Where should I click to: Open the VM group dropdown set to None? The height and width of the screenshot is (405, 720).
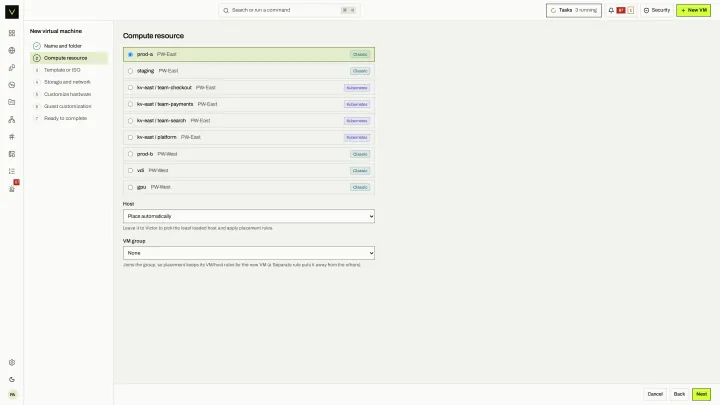click(248, 253)
